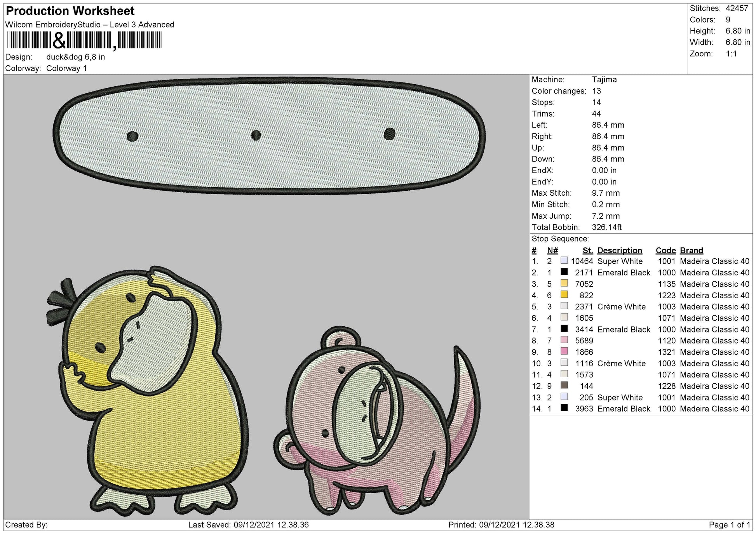Click the St. column header
The image size is (756, 534).
coord(588,250)
